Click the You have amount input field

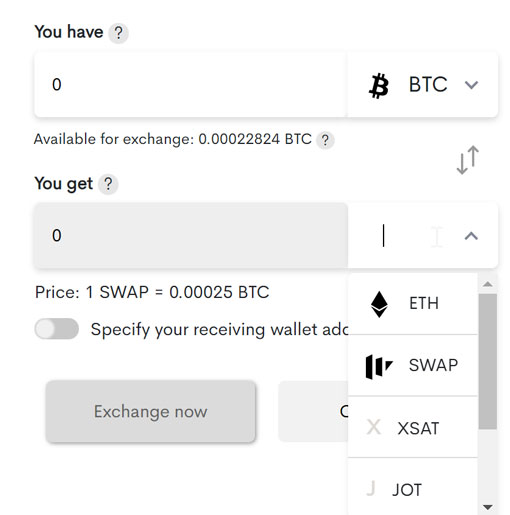191,85
